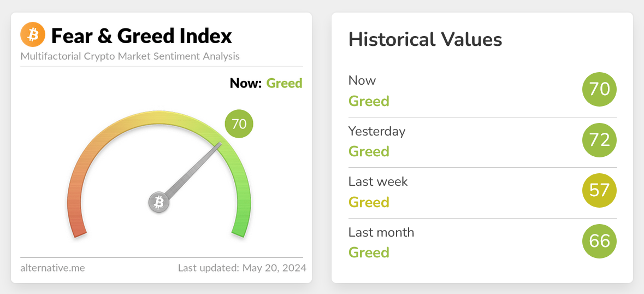Click the Yesterday label in Historical Values
This screenshot has width=644, height=294.
[x=377, y=131]
